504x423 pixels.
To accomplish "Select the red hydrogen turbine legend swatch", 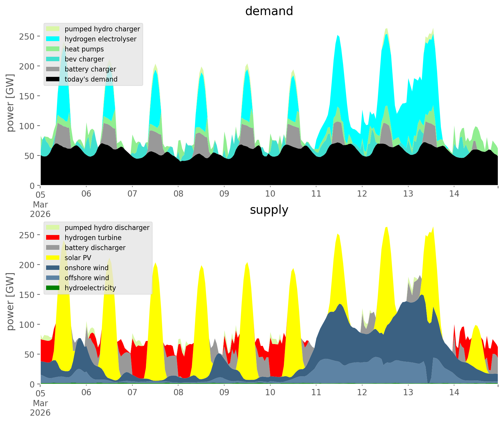I will (53, 238).
